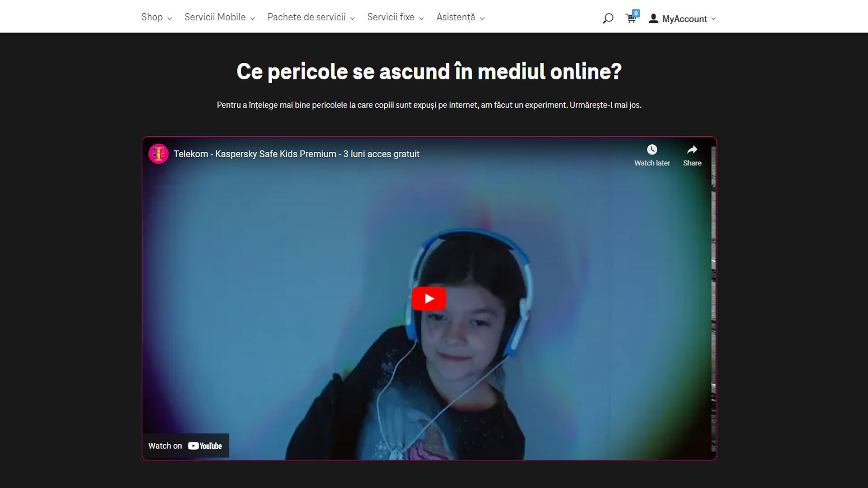
Task: Click the video thumbnail of the girl
Action: click(429, 299)
